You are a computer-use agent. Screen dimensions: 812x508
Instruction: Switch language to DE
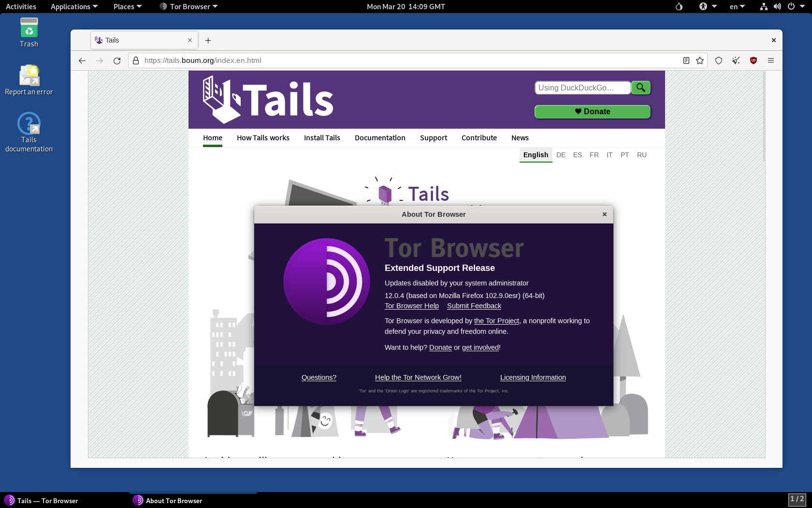[561, 155]
